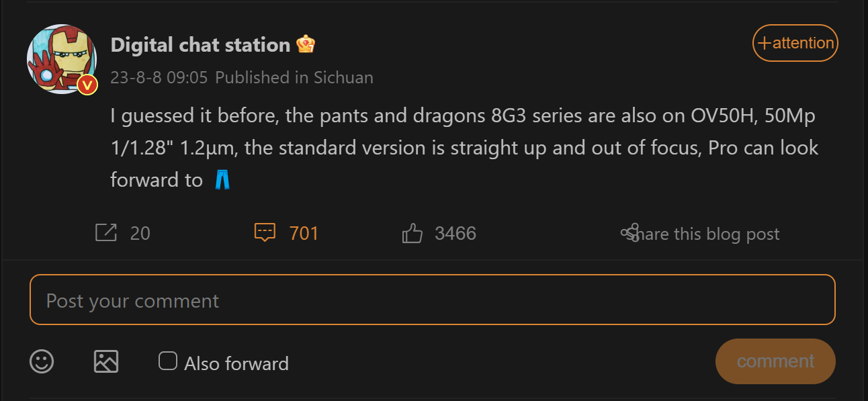Attach a picture using the image icon
This screenshot has height=401, width=868.
point(106,361)
